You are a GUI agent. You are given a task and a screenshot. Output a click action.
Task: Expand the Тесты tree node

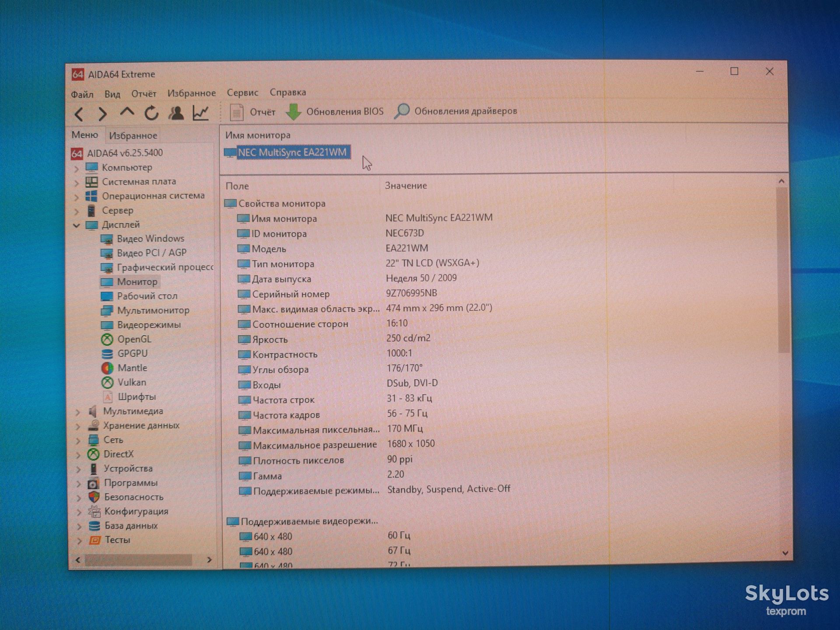79,541
